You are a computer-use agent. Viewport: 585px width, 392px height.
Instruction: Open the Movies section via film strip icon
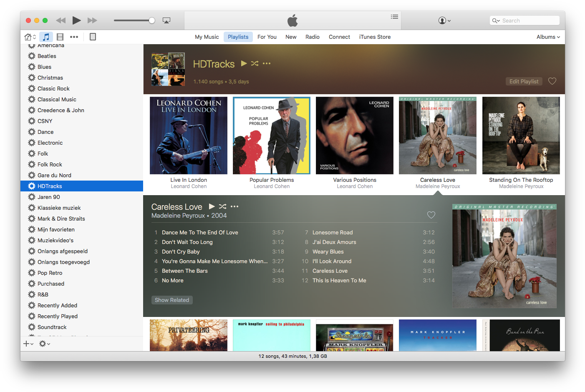click(x=60, y=37)
